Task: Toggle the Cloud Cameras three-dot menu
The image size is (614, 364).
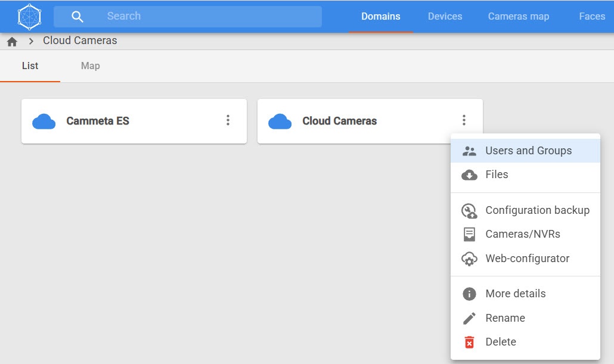Action: point(464,121)
